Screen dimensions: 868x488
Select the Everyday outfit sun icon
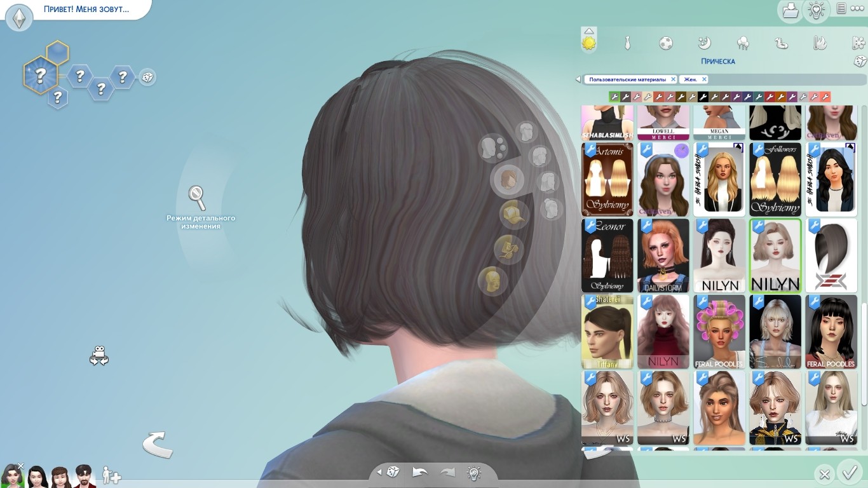[x=589, y=43]
